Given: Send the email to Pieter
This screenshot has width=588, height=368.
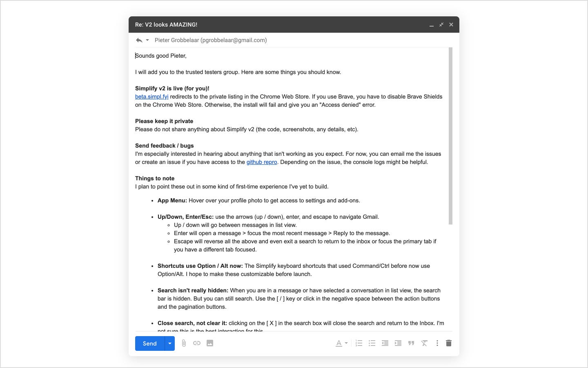Looking at the screenshot, I should pos(149,343).
